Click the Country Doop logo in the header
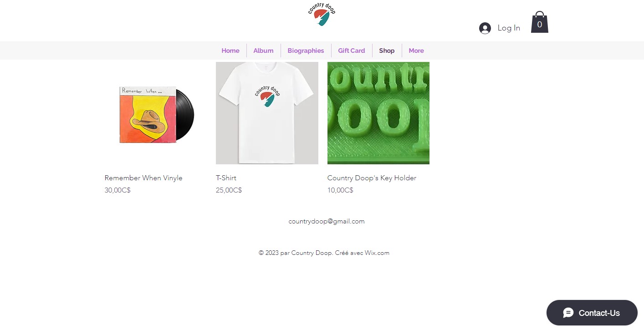Screen dimensions: 644x330 (x=322, y=14)
